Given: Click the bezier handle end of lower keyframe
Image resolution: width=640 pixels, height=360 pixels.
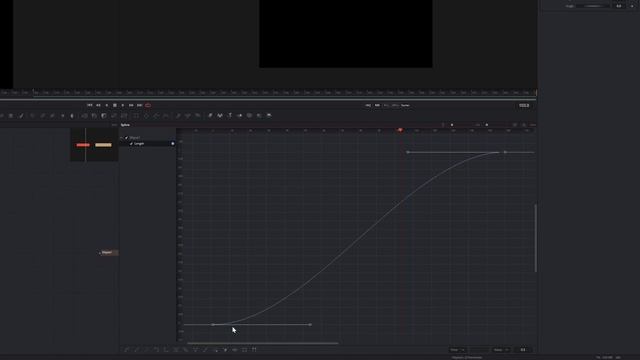Looking at the screenshot, I should (311, 324).
